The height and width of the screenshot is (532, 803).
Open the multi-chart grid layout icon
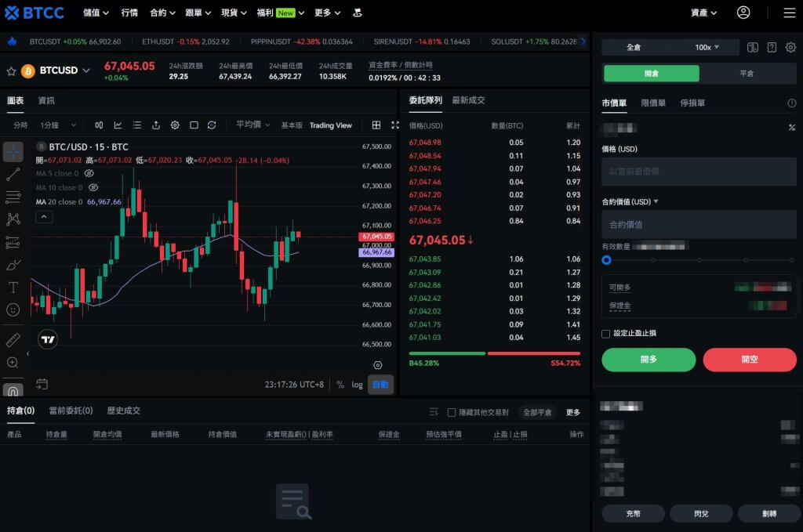coord(376,125)
